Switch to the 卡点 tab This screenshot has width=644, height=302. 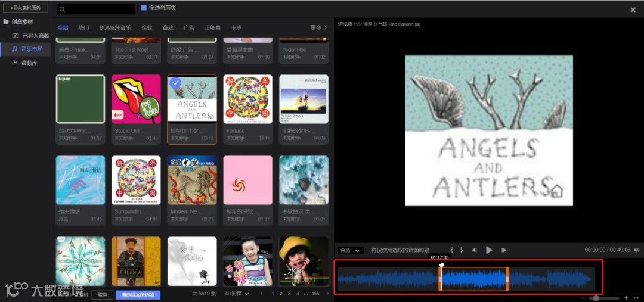point(237,27)
